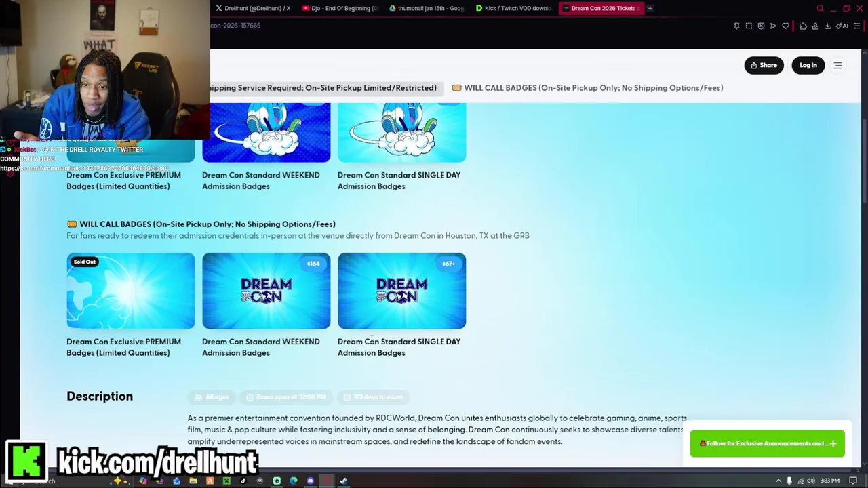This screenshot has height=488, width=868.
Task: Open the TikTok icon in taskbar
Action: click(243, 481)
